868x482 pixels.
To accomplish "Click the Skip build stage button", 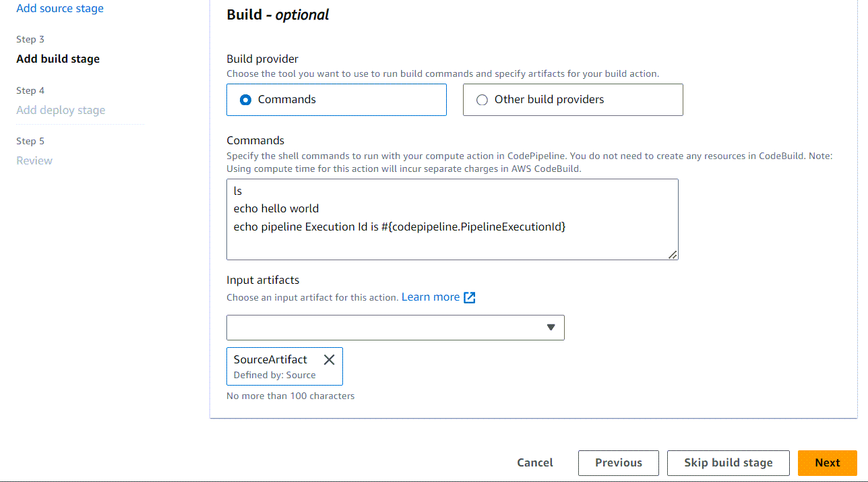I will (x=728, y=462).
